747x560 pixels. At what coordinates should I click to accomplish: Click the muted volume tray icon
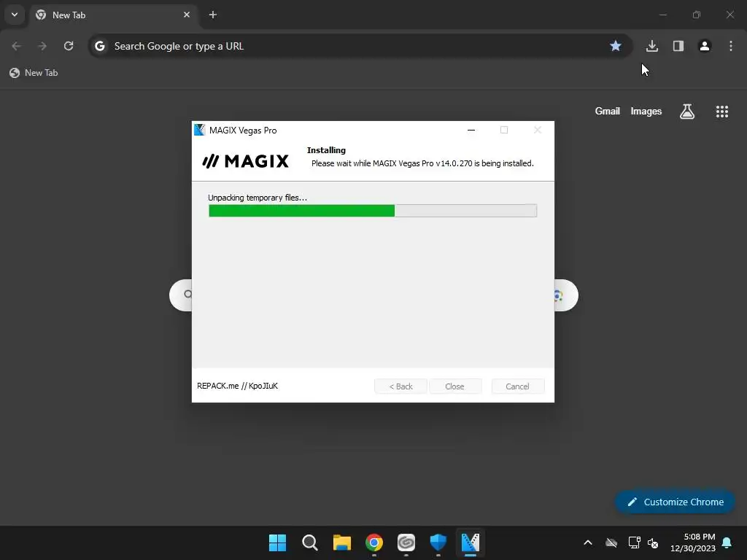pos(653,542)
